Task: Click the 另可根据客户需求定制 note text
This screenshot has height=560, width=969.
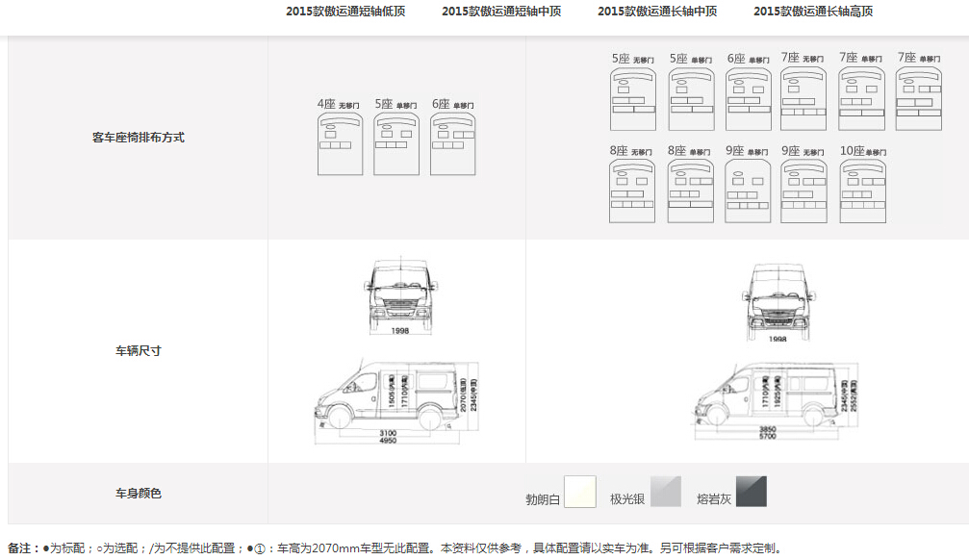Action: tap(721, 548)
